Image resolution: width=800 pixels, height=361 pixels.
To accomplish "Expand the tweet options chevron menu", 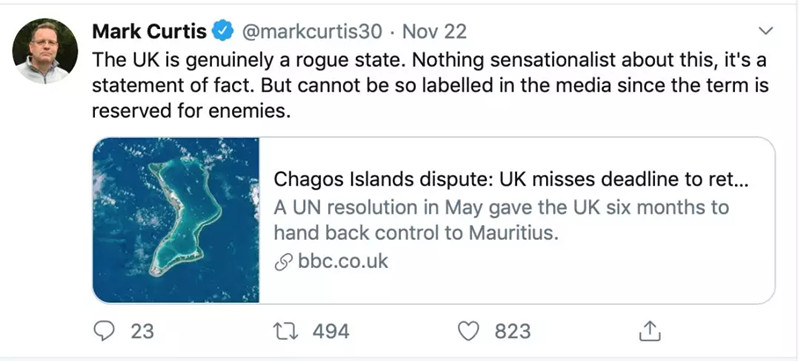I will [x=765, y=32].
